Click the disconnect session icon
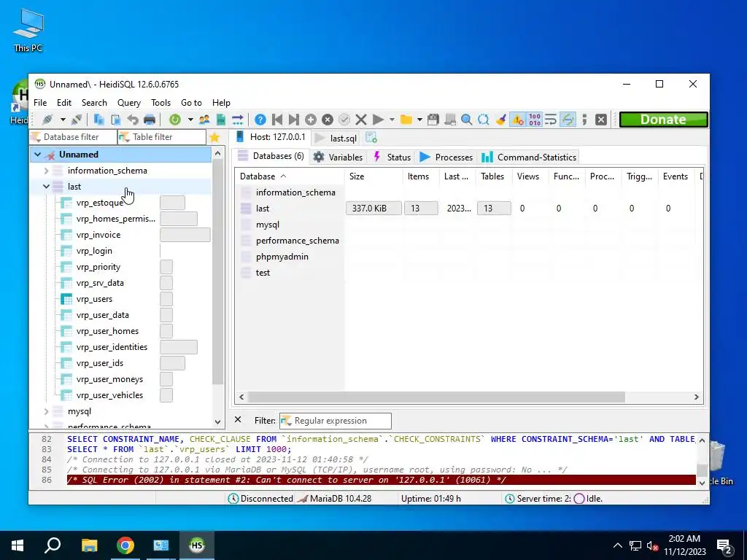 (x=77, y=120)
